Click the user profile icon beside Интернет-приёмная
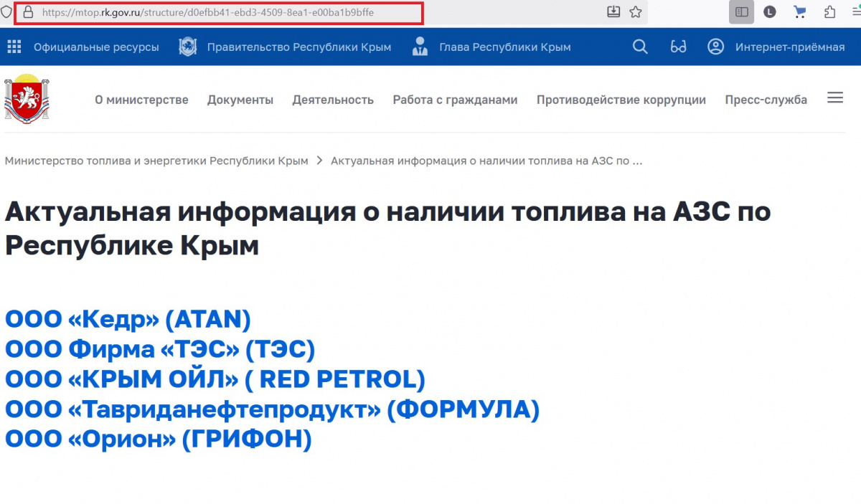 [x=715, y=47]
